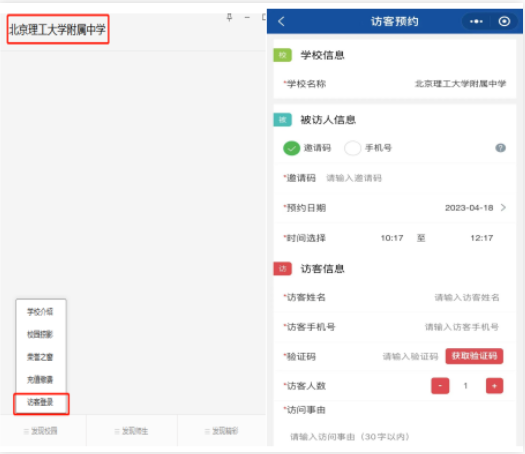The width and height of the screenshot is (525, 454).
Task: Click the visitor count value 1
Action: 465,386
